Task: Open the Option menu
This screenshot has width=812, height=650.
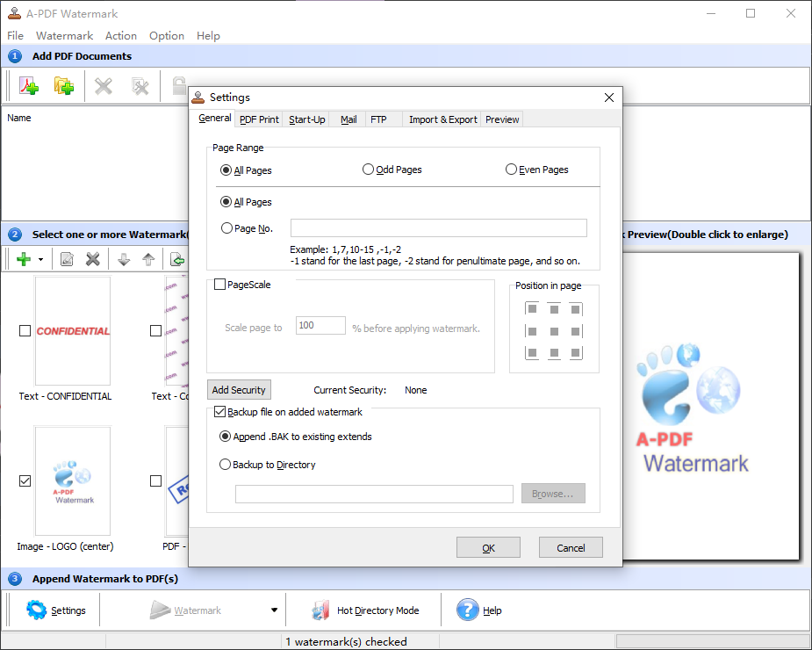Action: click(166, 36)
